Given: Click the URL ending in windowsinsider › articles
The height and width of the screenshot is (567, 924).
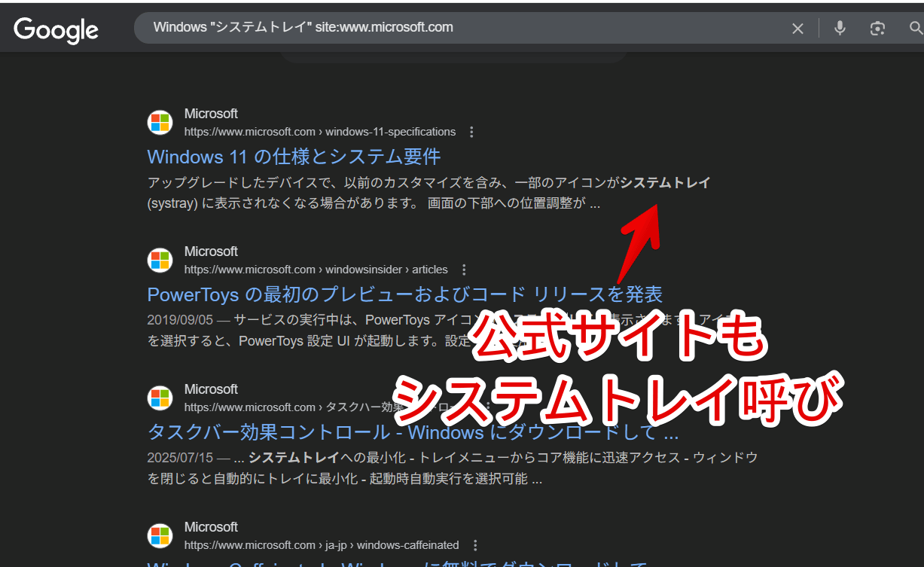Looking at the screenshot, I should (x=316, y=270).
